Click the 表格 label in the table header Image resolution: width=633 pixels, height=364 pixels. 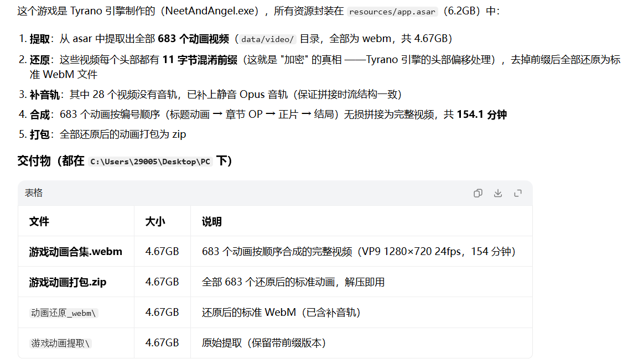34,193
